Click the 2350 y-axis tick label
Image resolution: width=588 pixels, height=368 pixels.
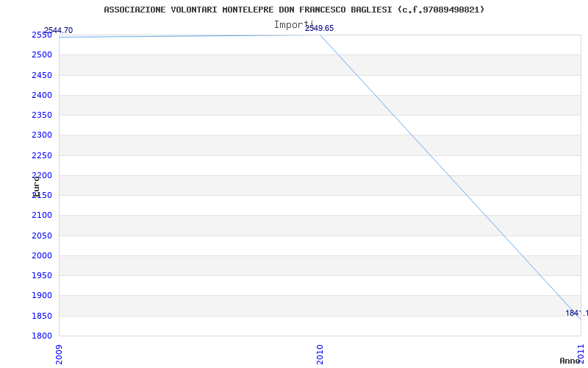pyautogui.click(x=42, y=116)
